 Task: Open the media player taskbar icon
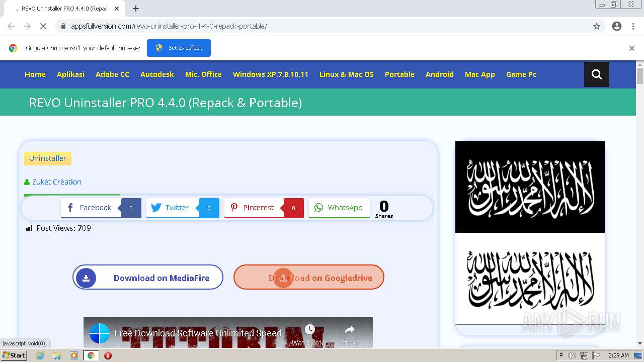point(74,355)
